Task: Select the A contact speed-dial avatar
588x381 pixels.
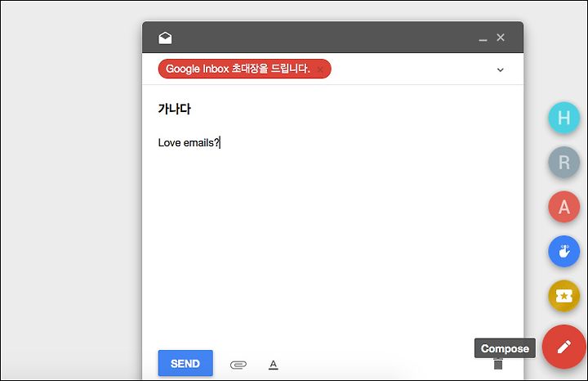Action: 564,207
